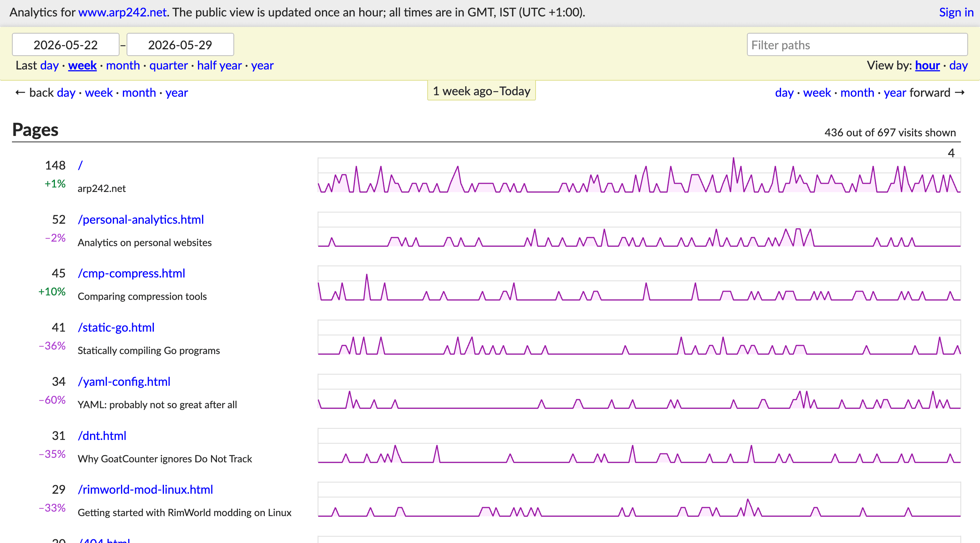The image size is (980, 543).
Task: Edit the start date field 2026-05-22
Action: coord(65,44)
